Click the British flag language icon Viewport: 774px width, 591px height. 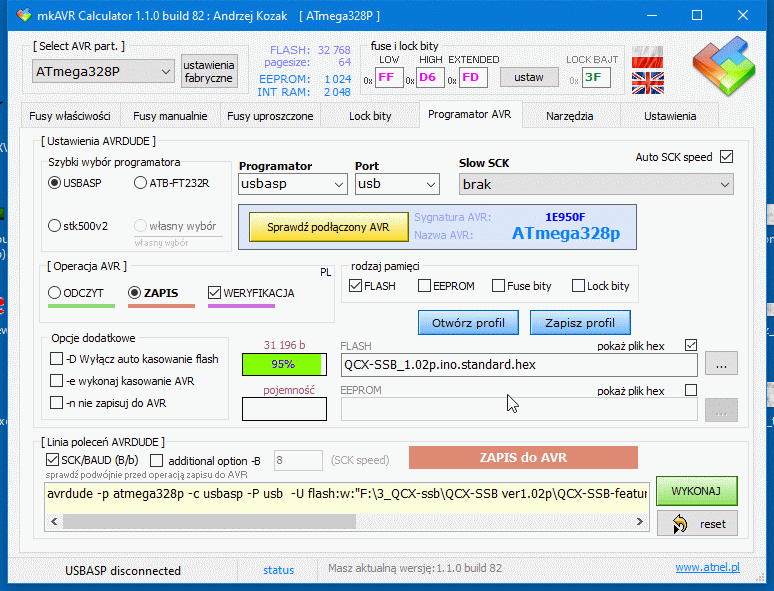coord(647,82)
